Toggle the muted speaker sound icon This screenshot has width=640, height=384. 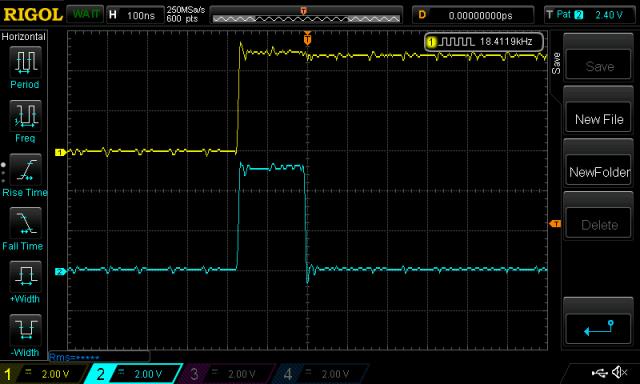pos(620,372)
